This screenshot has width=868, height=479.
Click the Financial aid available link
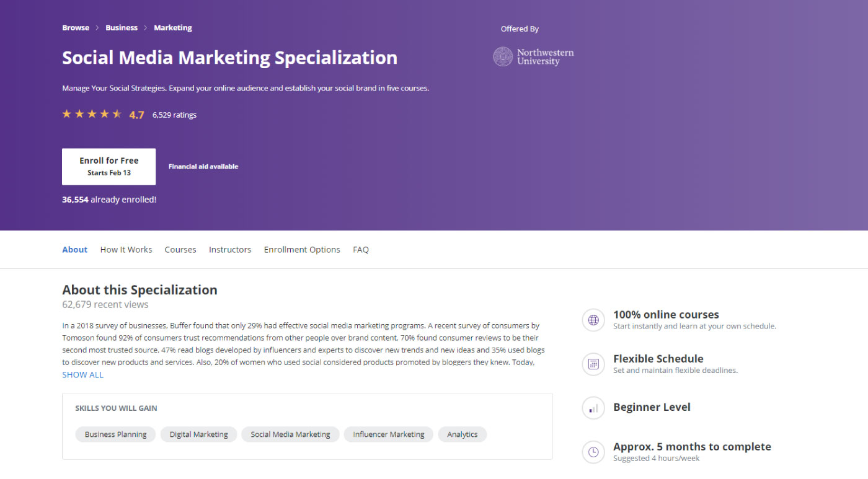(x=203, y=166)
